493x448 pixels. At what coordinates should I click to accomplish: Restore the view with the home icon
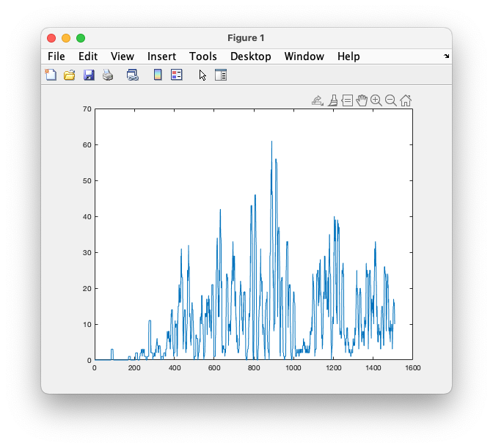(406, 100)
